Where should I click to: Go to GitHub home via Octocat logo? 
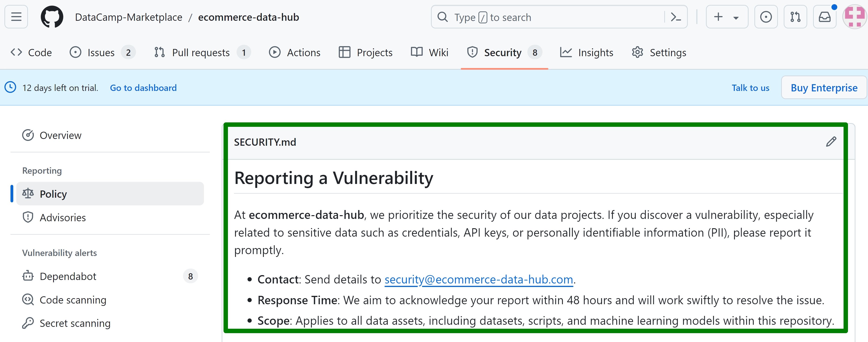coord(52,17)
